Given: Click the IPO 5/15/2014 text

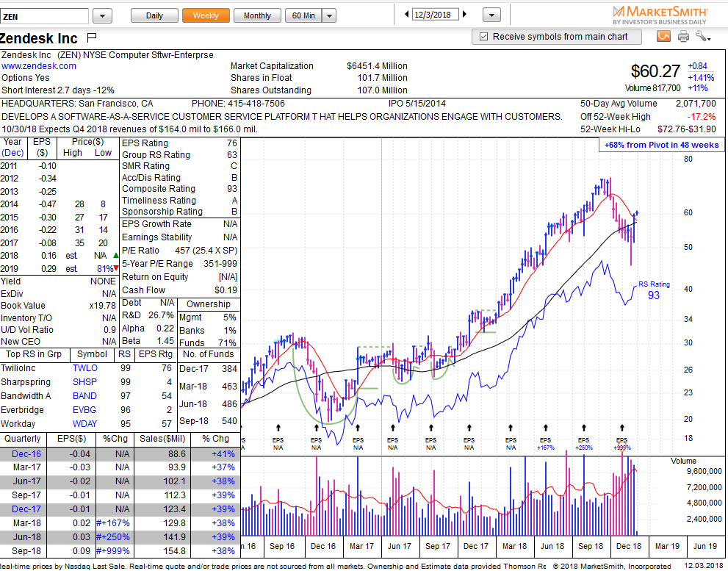Looking at the screenshot, I should [417, 103].
